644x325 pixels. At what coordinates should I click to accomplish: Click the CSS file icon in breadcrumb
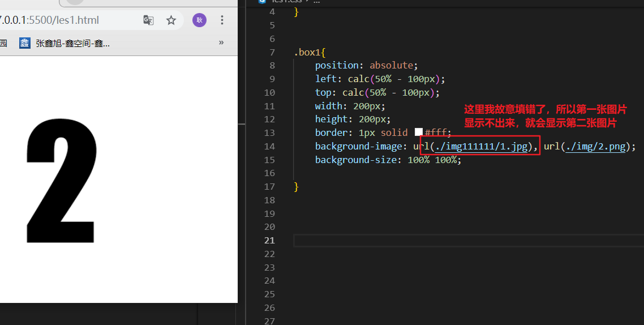point(262,1)
